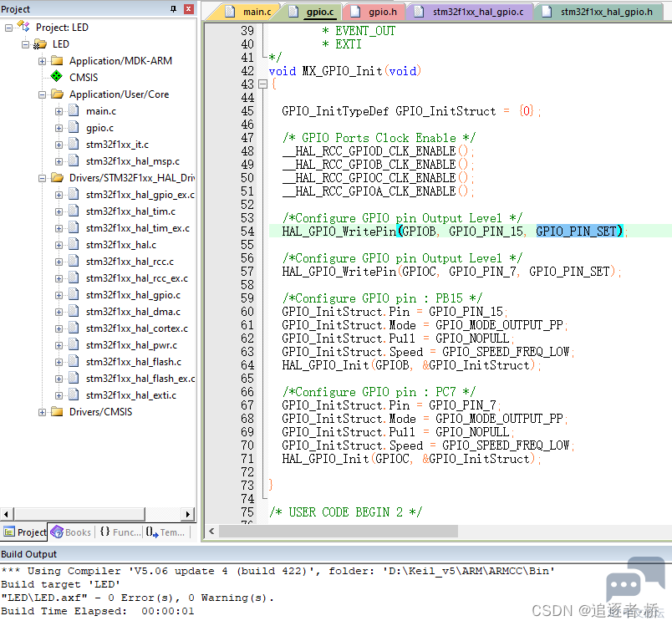Click the Project: LED workspace icon
This screenshot has width=672, height=626.
(23, 27)
